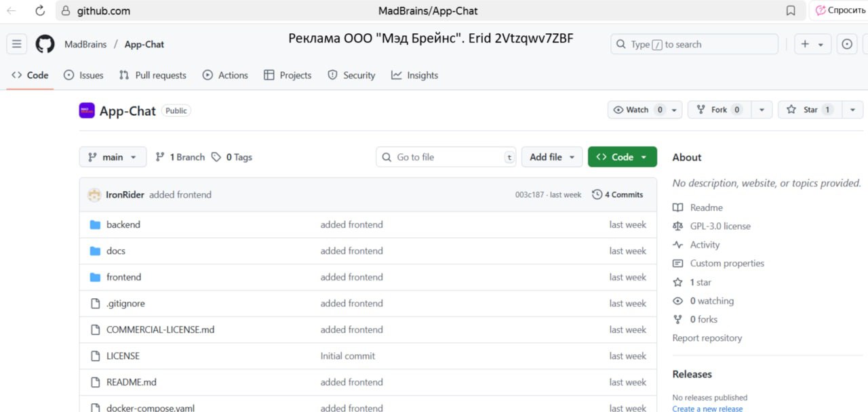The height and width of the screenshot is (412, 868).
Task: Bookmark this page with bookmark icon
Action: pos(791,11)
